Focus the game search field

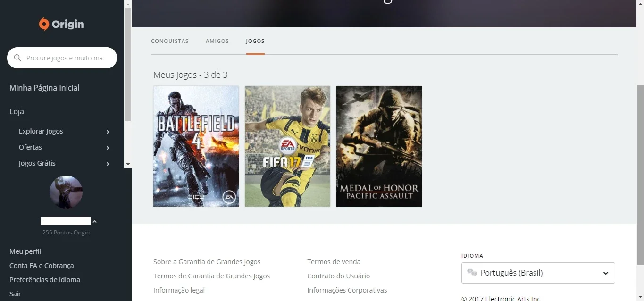(62, 58)
